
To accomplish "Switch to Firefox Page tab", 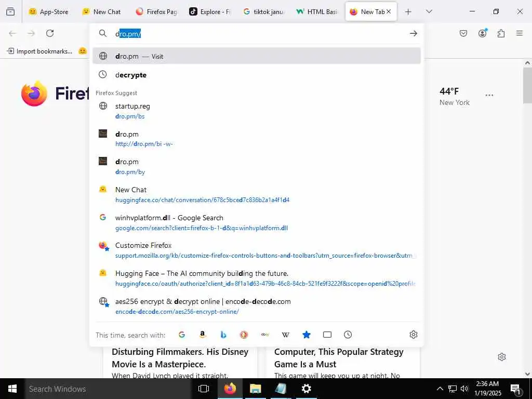I will [x=156, y=11].
